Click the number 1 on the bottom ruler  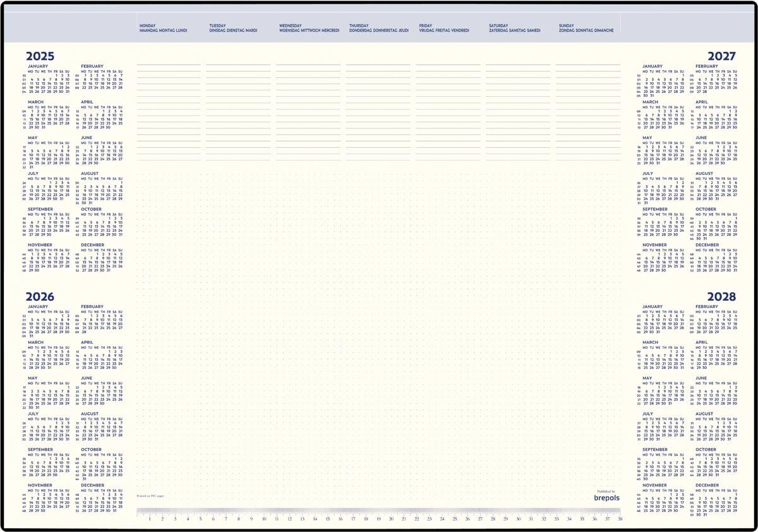[150, 519]
